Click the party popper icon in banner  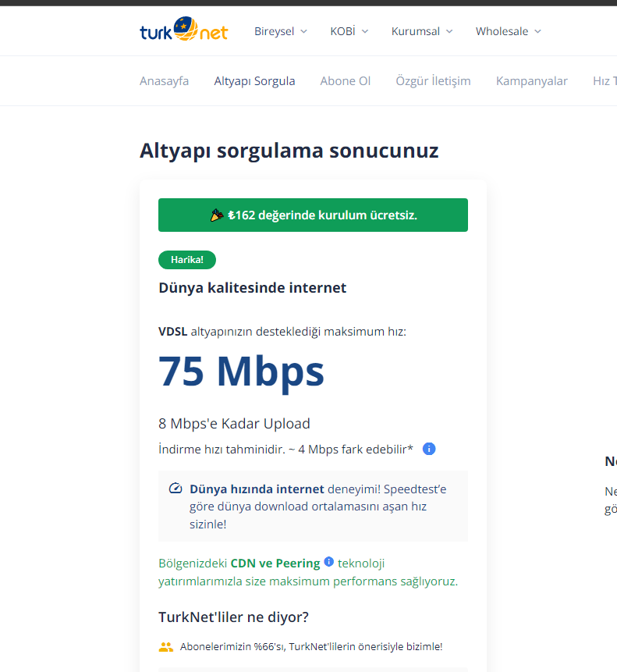tap(217, 215)
